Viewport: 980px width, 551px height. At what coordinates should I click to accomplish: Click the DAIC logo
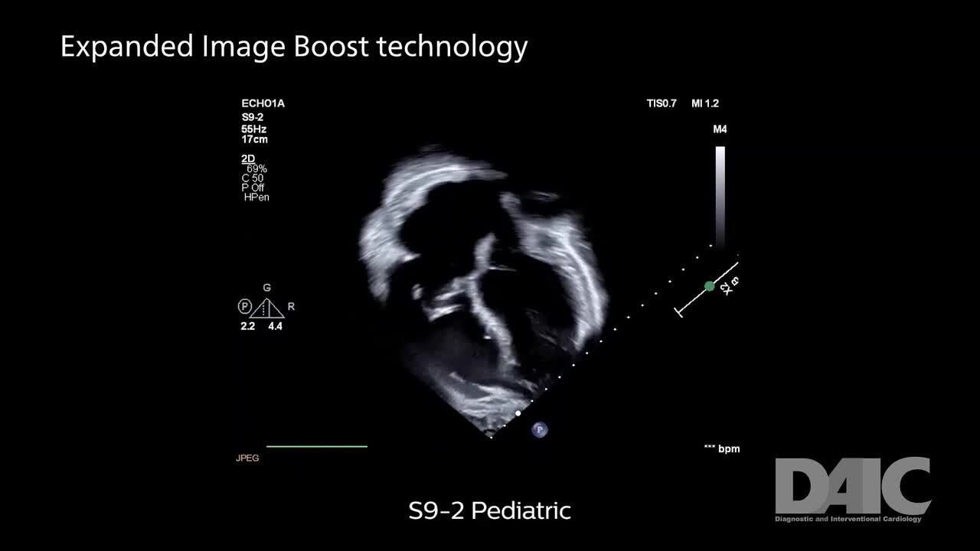(x=853, y=489)
